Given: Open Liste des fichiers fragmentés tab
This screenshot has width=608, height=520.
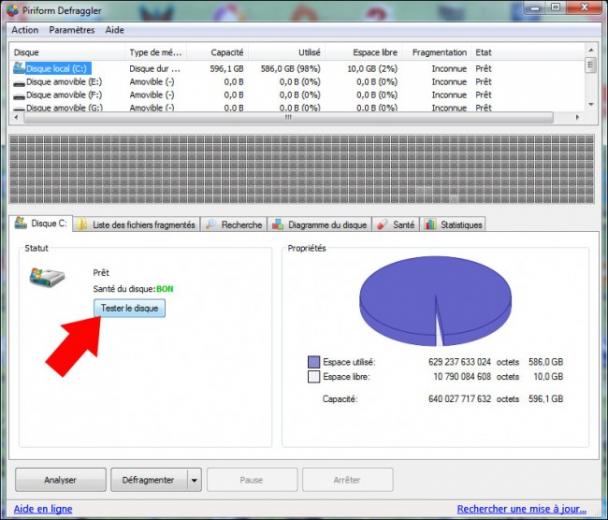Looking at the screenshot, I should point(136,225).
